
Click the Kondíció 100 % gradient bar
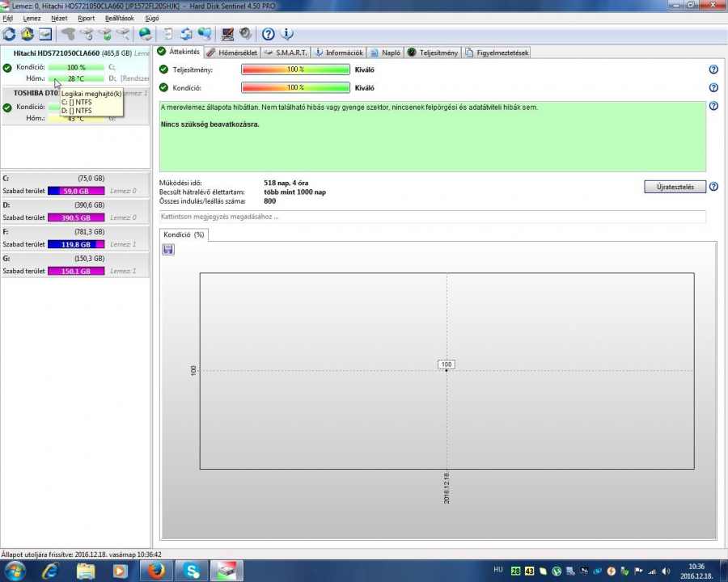click(295, 88)
